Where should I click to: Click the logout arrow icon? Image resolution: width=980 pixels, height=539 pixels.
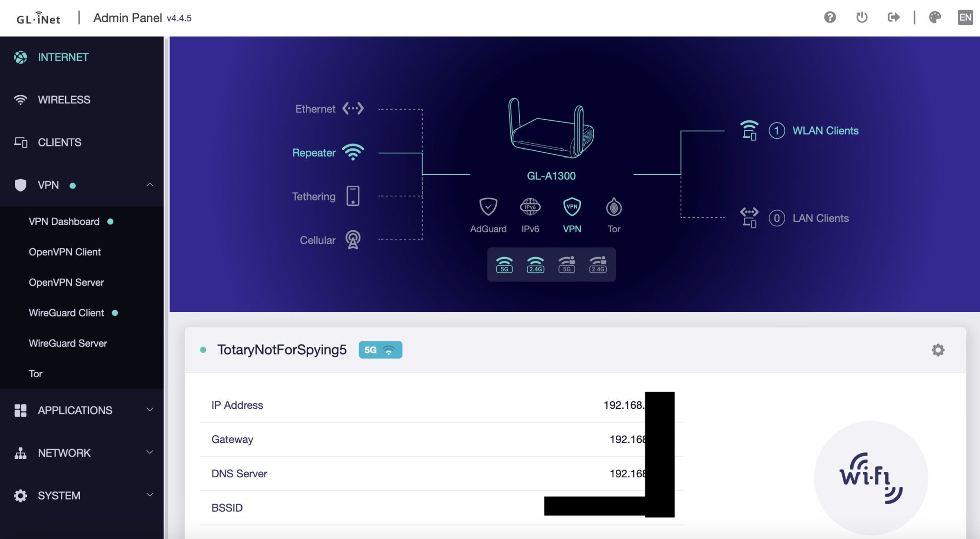893,18
